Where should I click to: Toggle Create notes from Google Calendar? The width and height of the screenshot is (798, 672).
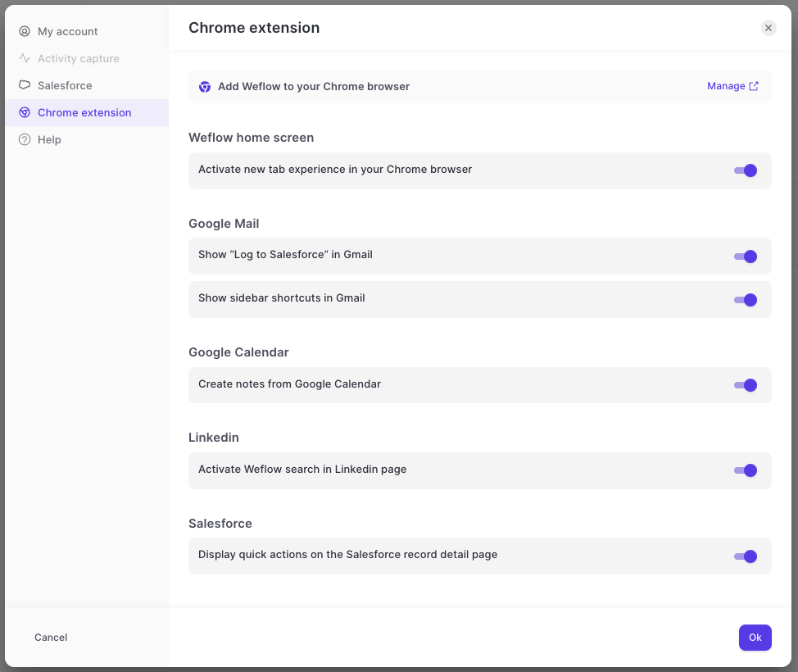tap(746, 385)
